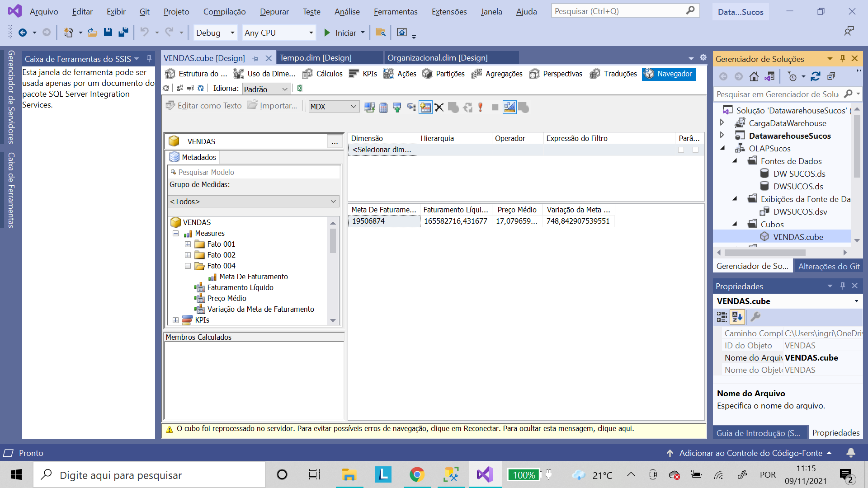
Task: Pin the Gerenciador de Soluções panel
Action: click(843, 59)
